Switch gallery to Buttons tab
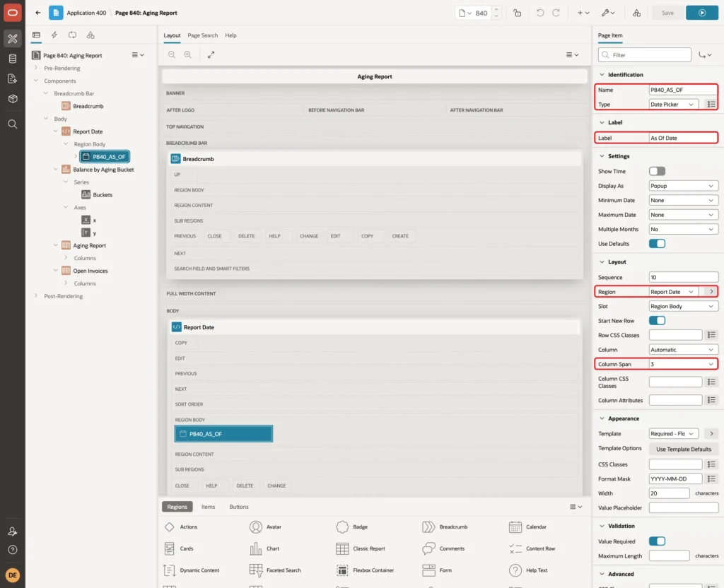Viewport: 724px width, 588px height. pyautogui.click(x=239, y=507)
